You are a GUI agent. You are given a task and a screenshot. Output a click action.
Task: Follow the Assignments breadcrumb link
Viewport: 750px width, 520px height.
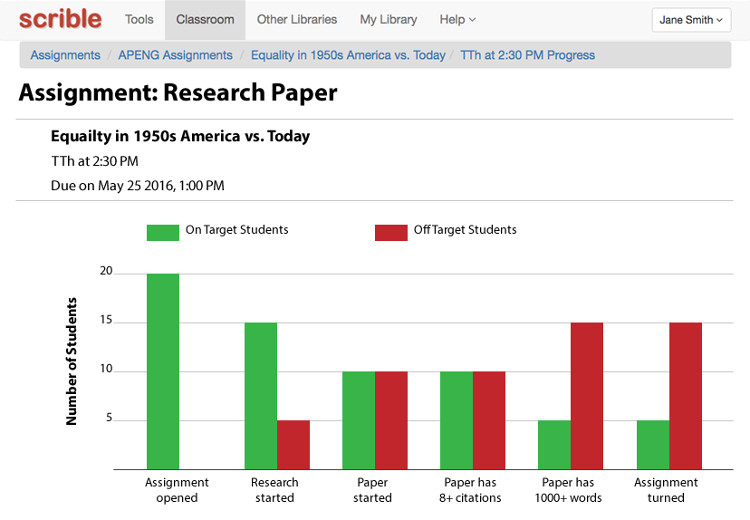tap(66, 55)
